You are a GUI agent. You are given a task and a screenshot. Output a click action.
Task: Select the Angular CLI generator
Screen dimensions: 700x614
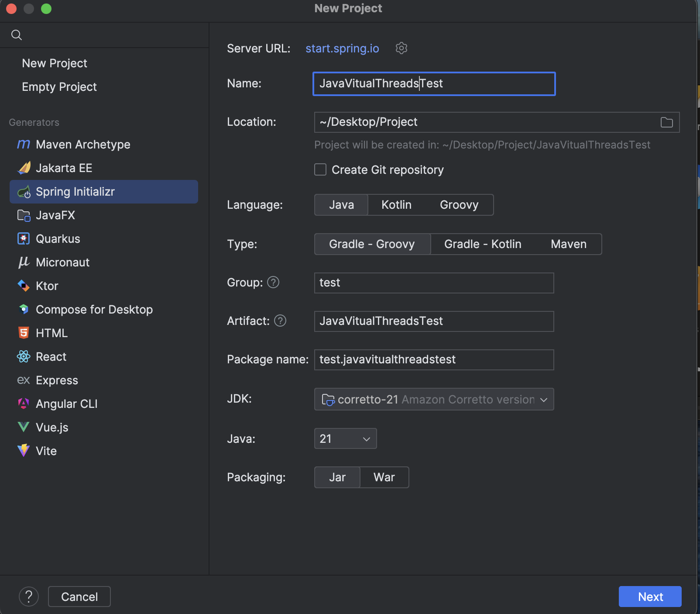click(104, 404)
